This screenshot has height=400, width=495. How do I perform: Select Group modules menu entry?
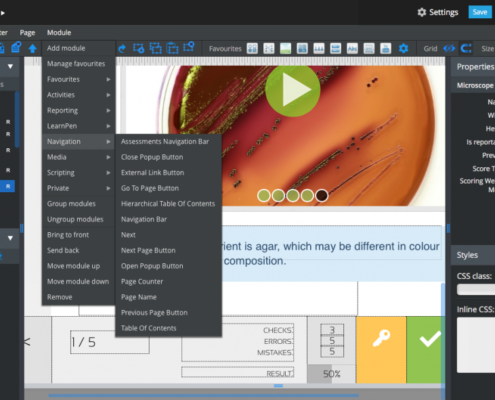pos(79,204)
